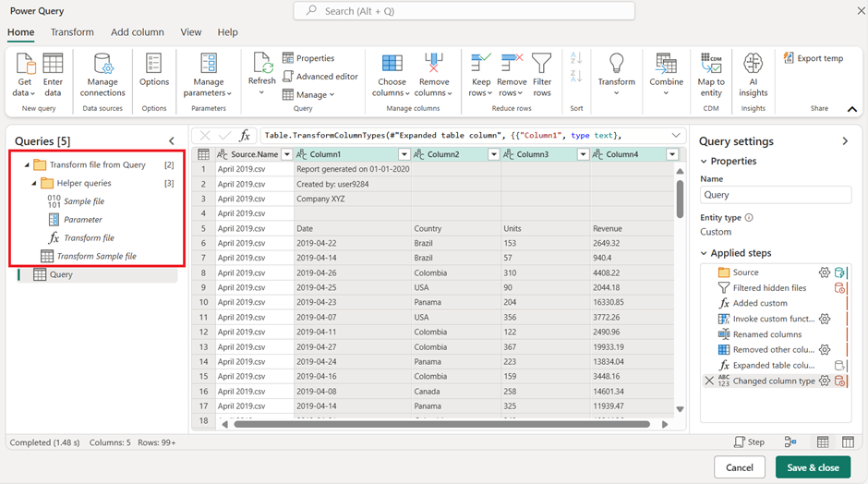Click the query Name input field
The width and height of the screenshot is (868, 484).
coord(775,195)
